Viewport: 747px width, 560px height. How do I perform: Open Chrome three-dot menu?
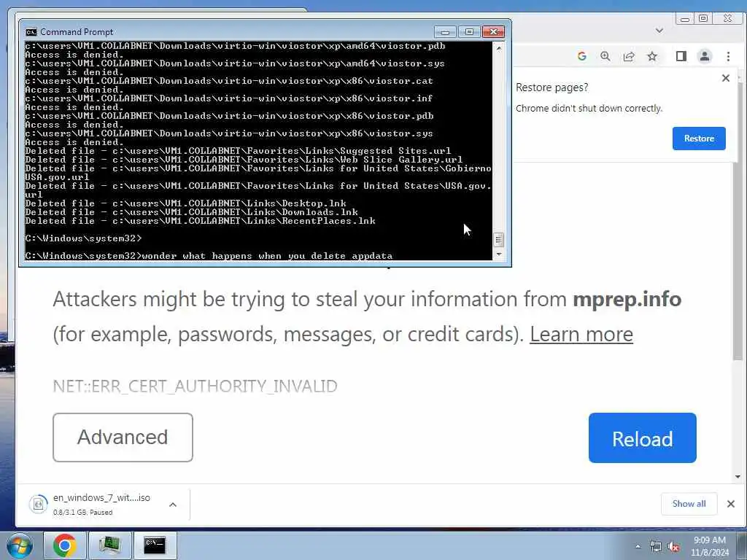click(x=728, y=56)
